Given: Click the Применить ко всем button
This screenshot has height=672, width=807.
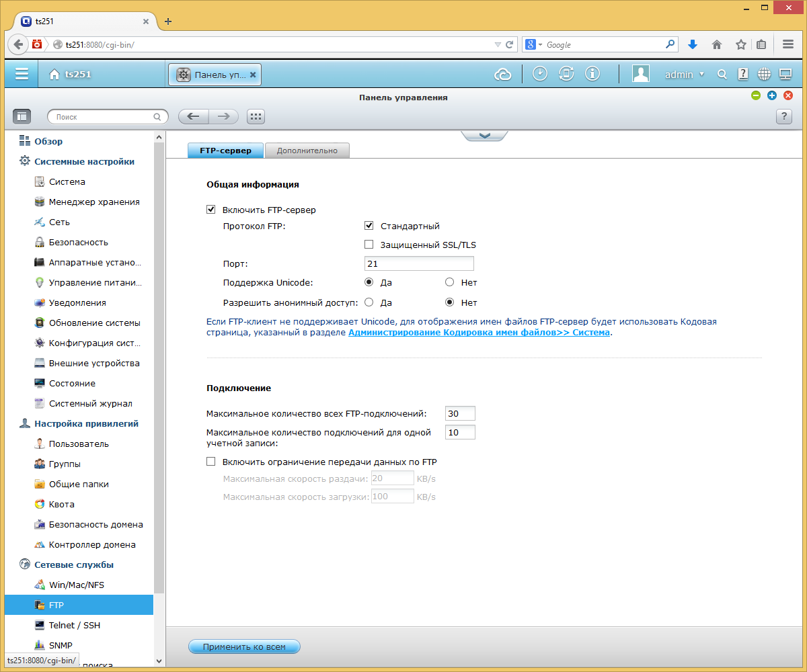Looking at the screenshot, I should [244, 647].
